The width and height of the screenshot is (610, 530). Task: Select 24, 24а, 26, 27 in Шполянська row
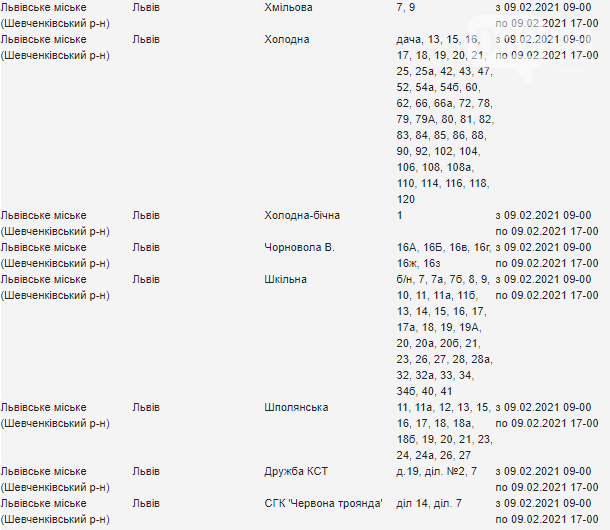[434, 455]
